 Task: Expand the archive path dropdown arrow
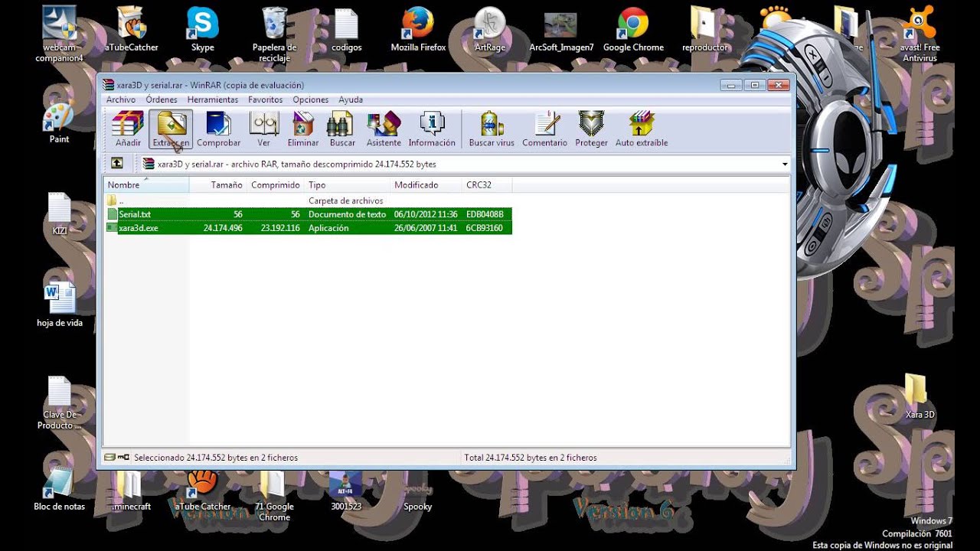[785, 165]
